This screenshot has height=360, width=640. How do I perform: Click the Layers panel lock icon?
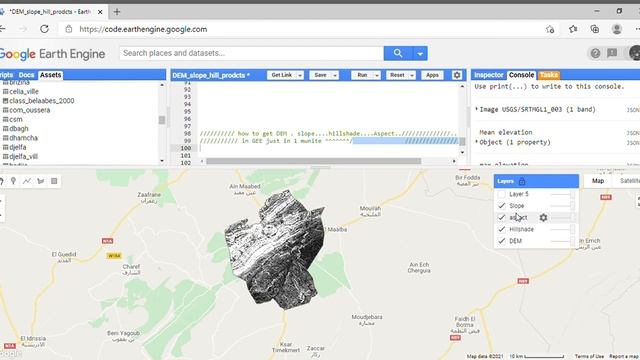522,181
